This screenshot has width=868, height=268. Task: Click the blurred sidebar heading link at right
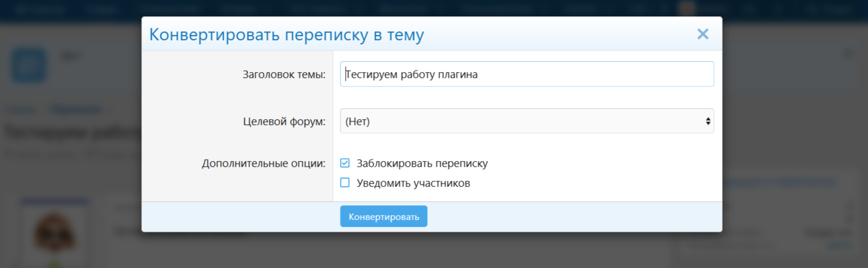pos(779,182)
